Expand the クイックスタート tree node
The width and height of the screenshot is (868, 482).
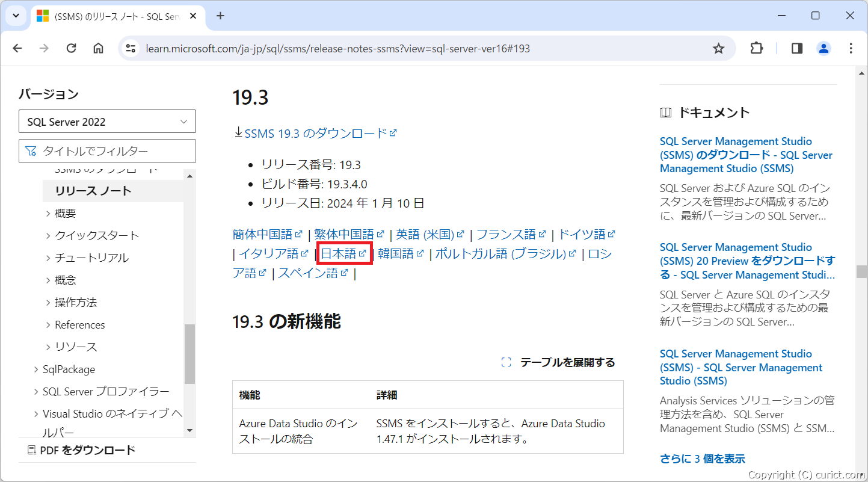tap(93, 235)
